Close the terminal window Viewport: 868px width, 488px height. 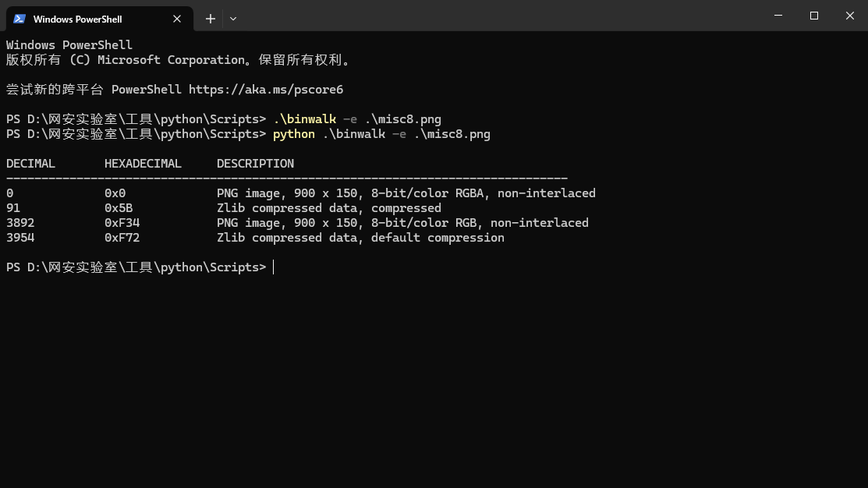click(850, 16)
